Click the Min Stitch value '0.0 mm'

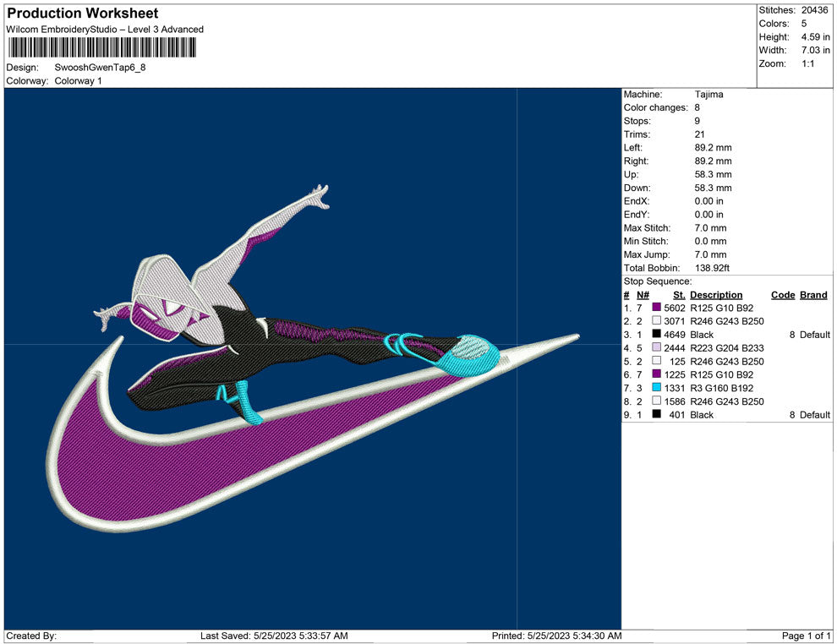710,241
